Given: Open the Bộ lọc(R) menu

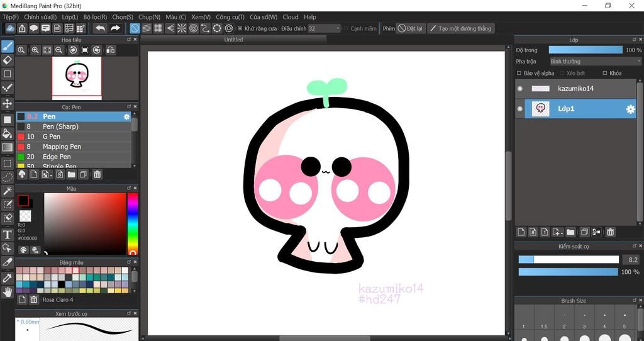Looking at the screenshot, I should (95, 17).
